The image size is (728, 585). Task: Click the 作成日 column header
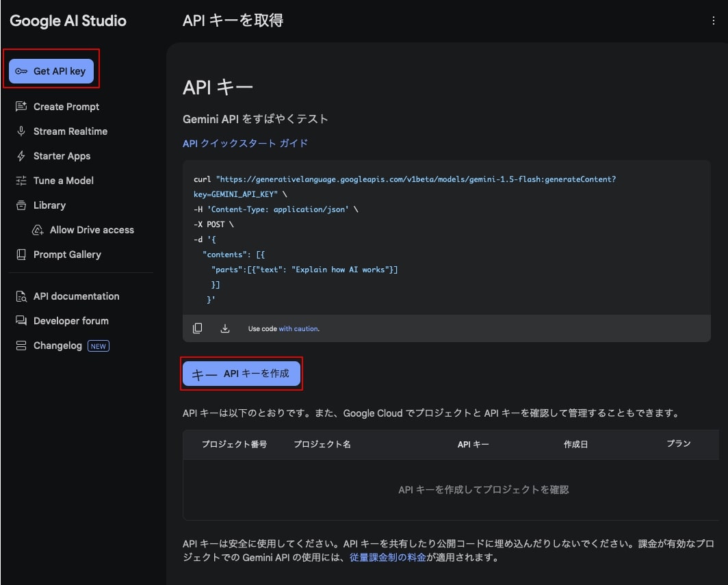coord(575,444)
